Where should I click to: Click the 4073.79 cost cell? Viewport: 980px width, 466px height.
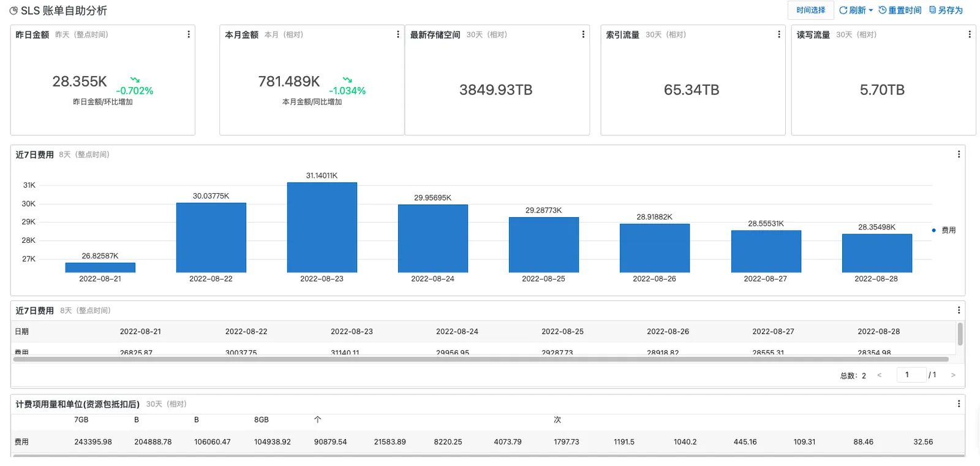[x=508, y=442]
